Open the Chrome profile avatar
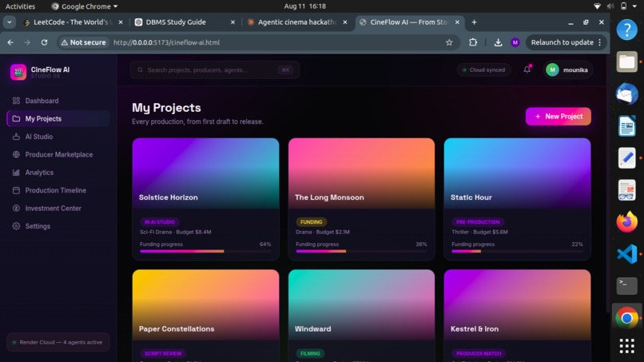The image size is (644, 362). [x=515, y=42]
